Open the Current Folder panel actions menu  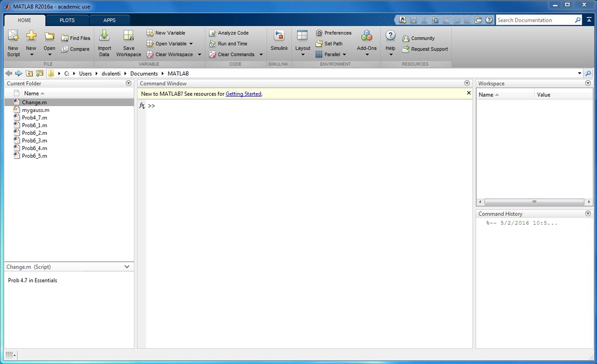pyautogui.click(x=128, y=83)
